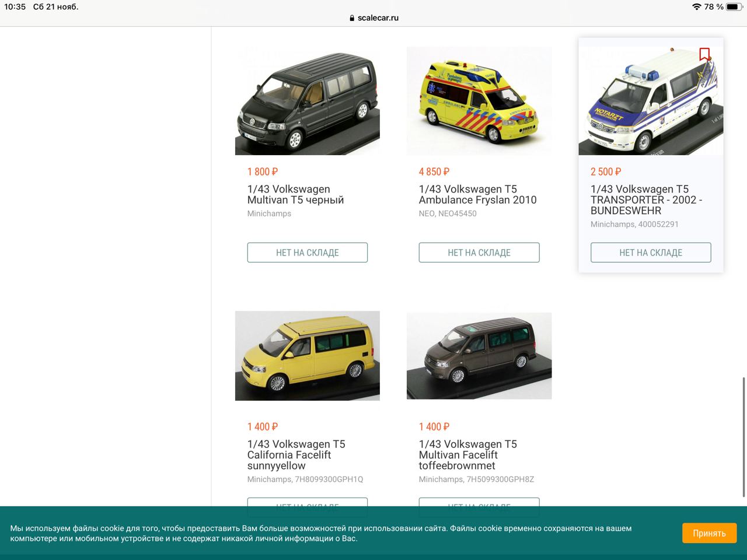Click the 1 400 ₽ price of Multivan Facelift
Viewport: 747px width, 560px height.
coord(434,426)
